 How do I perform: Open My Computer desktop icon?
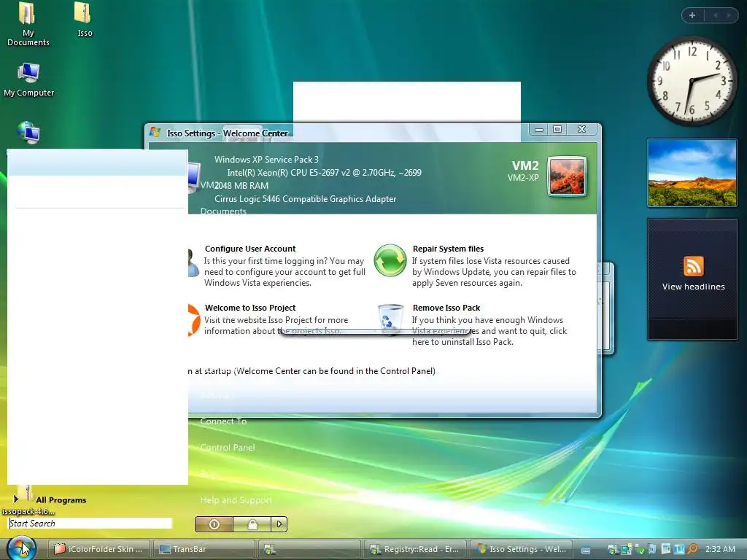pos(28,79)
